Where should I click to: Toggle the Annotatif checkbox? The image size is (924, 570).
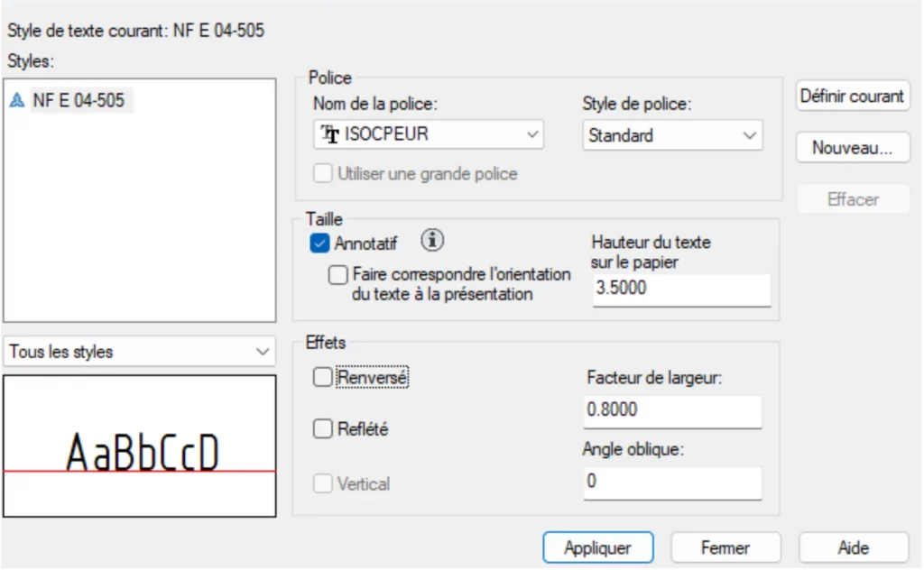[x=319, y=243]
